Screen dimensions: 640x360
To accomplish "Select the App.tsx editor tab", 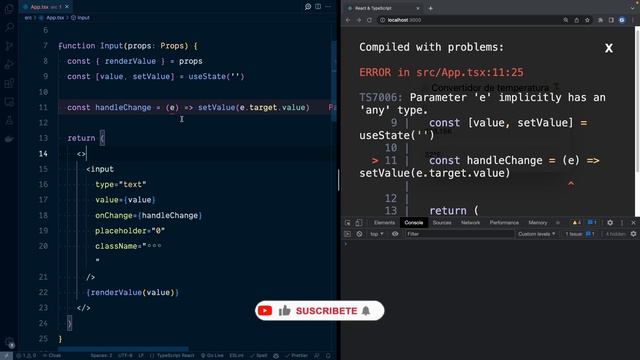I will point(46,7).
